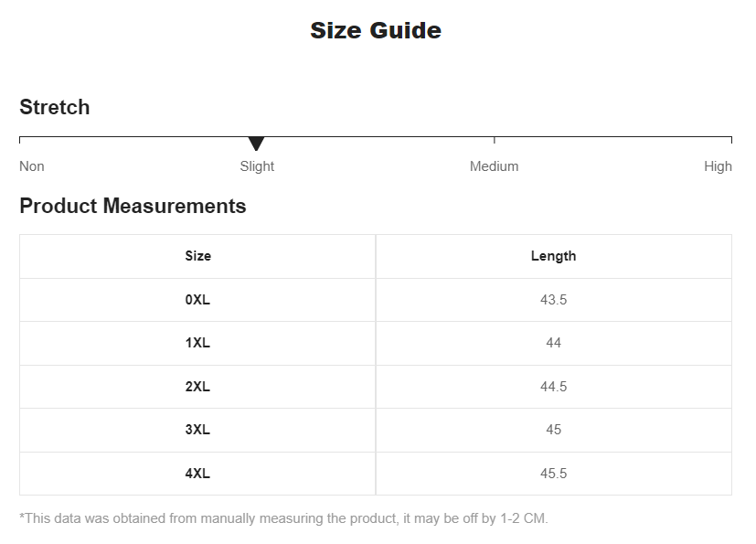Select the 1XL size row
Viewport: 756px width, 544px height.
[376, 344]
